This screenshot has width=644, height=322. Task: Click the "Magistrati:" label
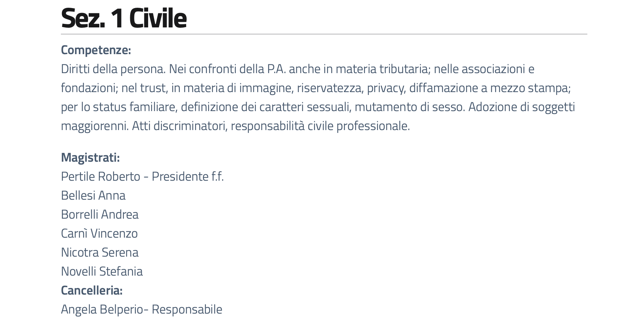pyautogui.click(x=90, y=157)
